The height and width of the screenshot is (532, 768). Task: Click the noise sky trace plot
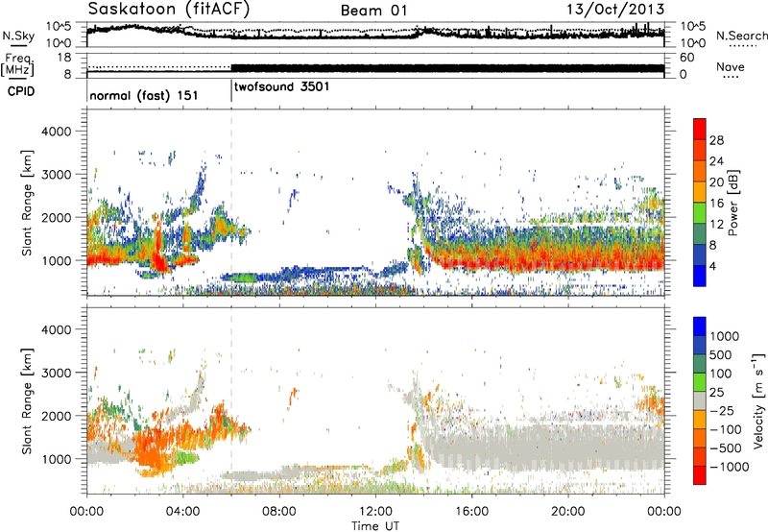375,33
